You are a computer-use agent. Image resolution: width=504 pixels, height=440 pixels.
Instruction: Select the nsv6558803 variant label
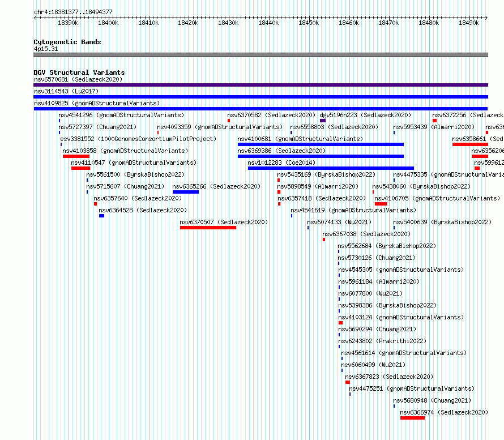334,127
